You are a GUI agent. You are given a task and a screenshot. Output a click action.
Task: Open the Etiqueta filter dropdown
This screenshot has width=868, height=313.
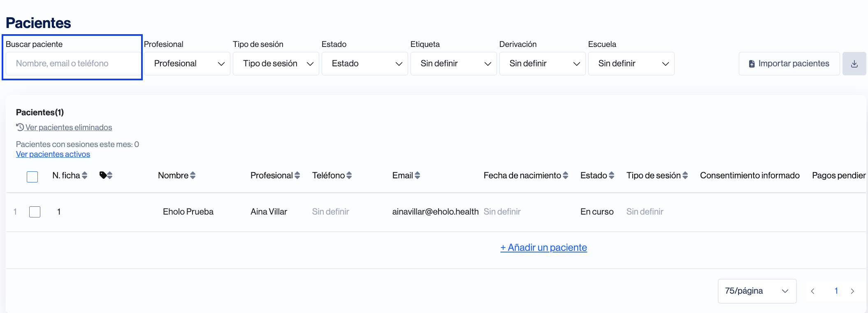coord(453,64)
